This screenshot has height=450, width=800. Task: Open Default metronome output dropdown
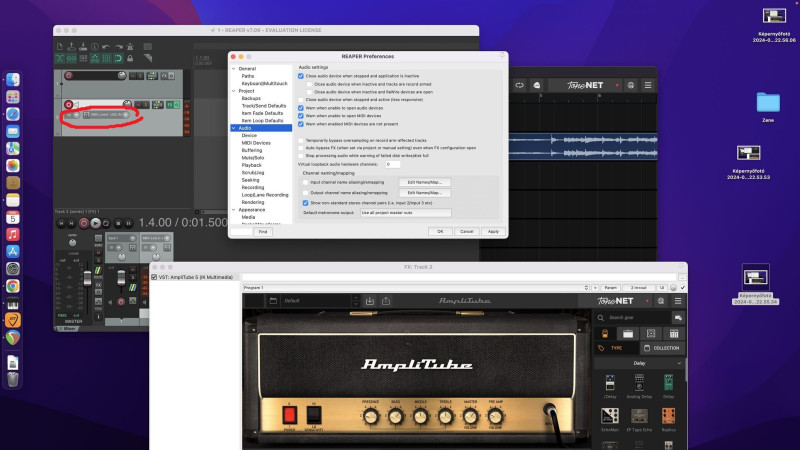406,213
